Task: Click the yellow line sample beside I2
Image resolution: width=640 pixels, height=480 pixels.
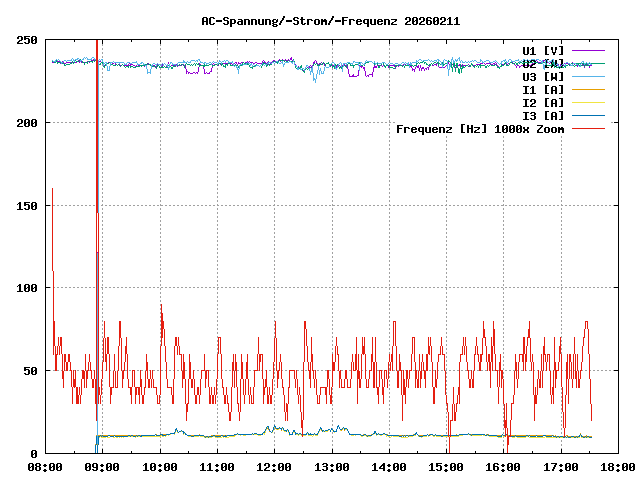Action: 588,102
